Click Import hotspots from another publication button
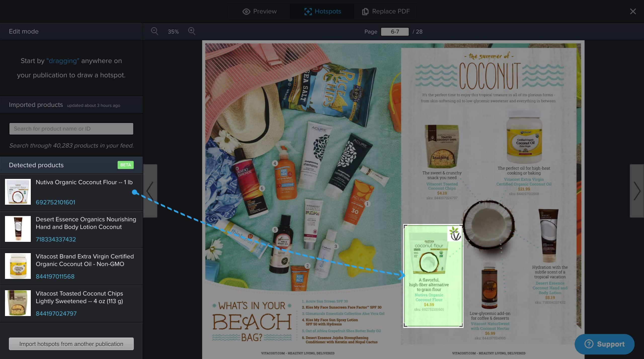Image resolution: width=644 pixels, height=359 pixels. [71, 343]
